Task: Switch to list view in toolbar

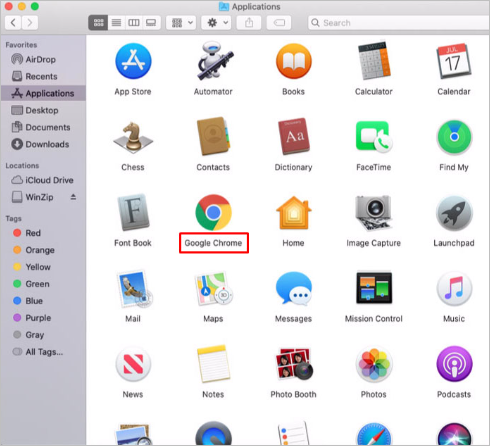Action: click(x=116, y=23)
